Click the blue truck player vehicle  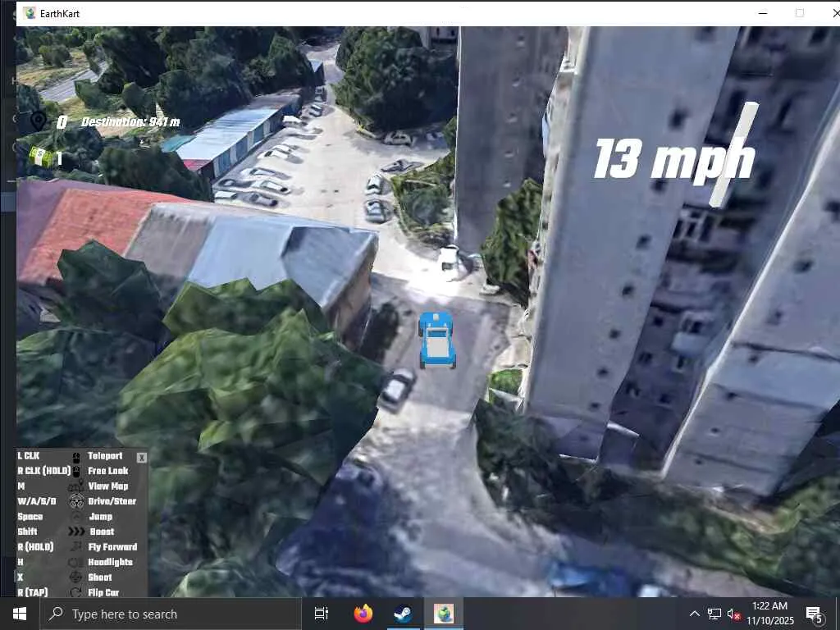[437, 340]
